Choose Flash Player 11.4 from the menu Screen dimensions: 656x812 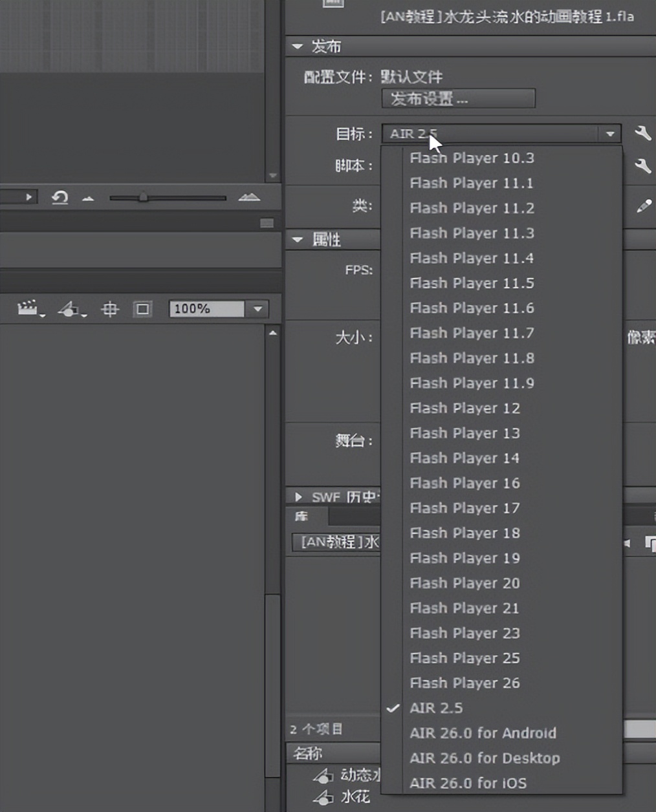pyautogui.click(x=472, y=258)
